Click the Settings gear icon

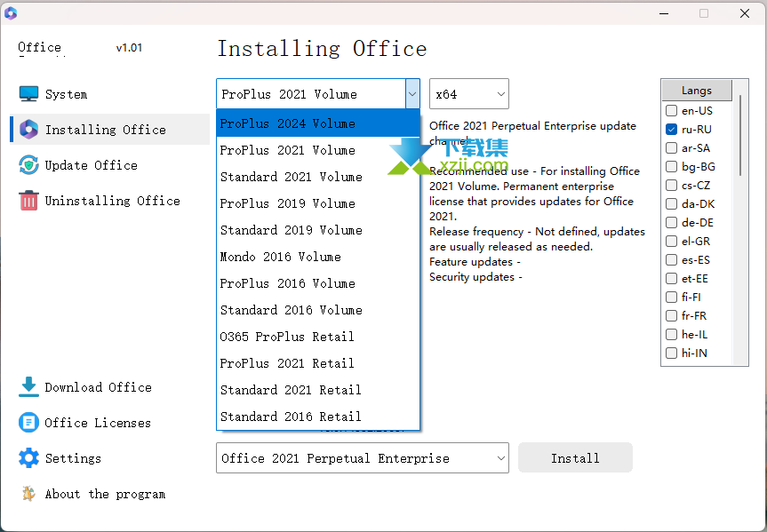click(x=28, y=458)
